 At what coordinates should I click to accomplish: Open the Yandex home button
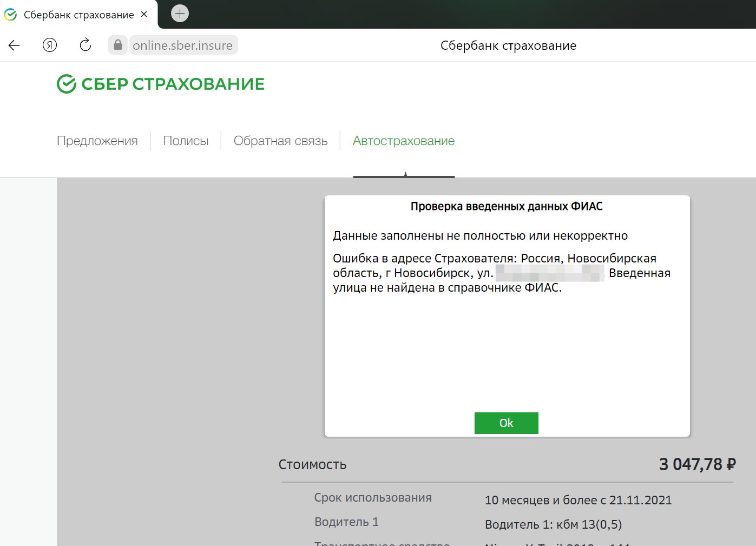coord(50,45)
